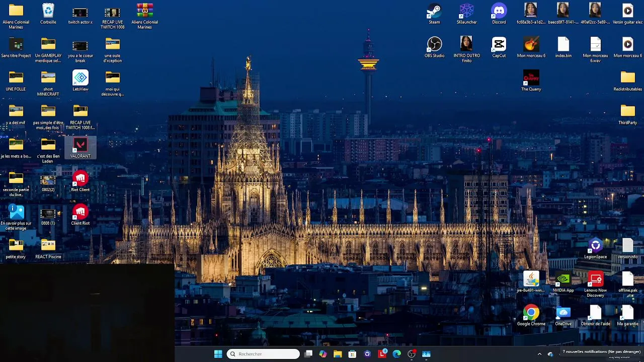Click The Quarry game shortcut
Screen dimensions: 644x362
tap(531, 78)
